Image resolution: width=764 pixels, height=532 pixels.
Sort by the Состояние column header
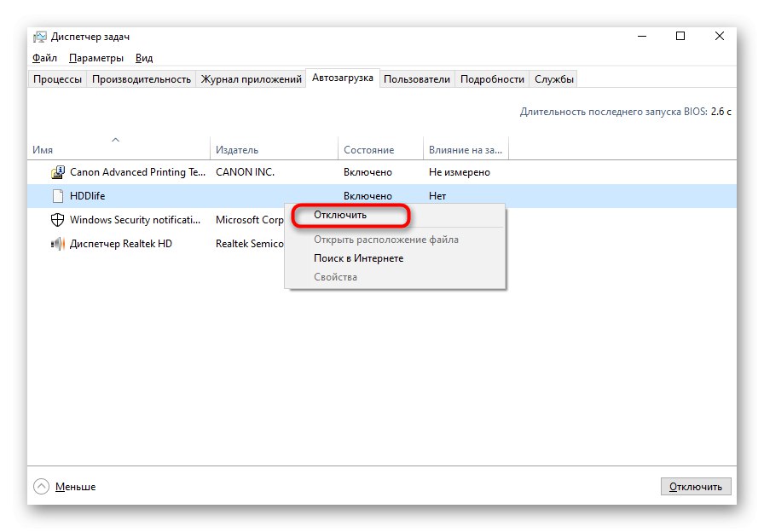[380, 148]
